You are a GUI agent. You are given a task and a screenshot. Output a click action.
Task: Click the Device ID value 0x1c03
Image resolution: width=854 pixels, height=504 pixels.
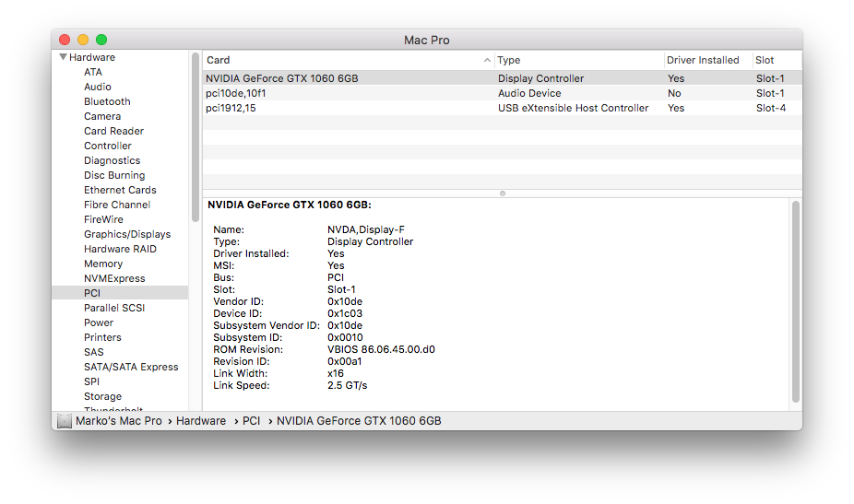(x=345, y=313)
